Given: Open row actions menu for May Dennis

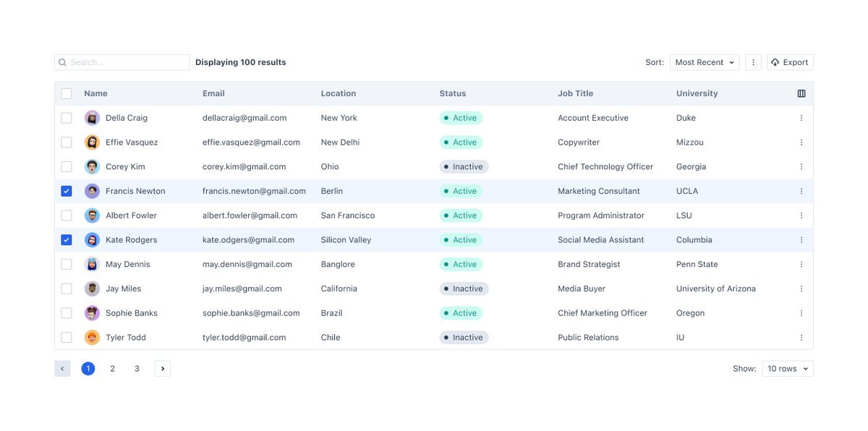Looking at the screenshot, I should point(801,265).
